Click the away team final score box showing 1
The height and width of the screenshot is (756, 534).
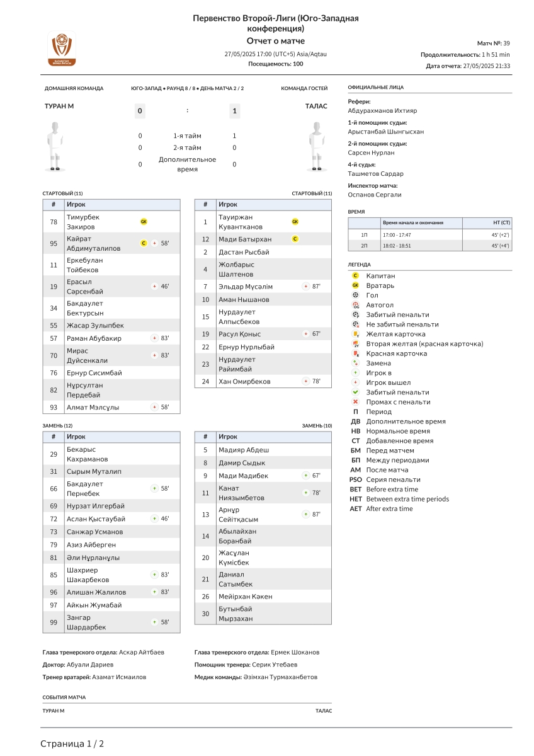tap(234, 112)
